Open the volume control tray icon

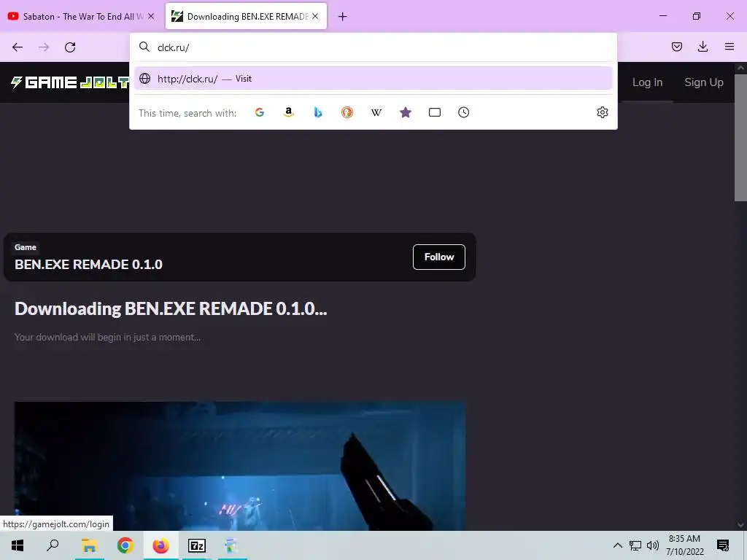(653, 545)
